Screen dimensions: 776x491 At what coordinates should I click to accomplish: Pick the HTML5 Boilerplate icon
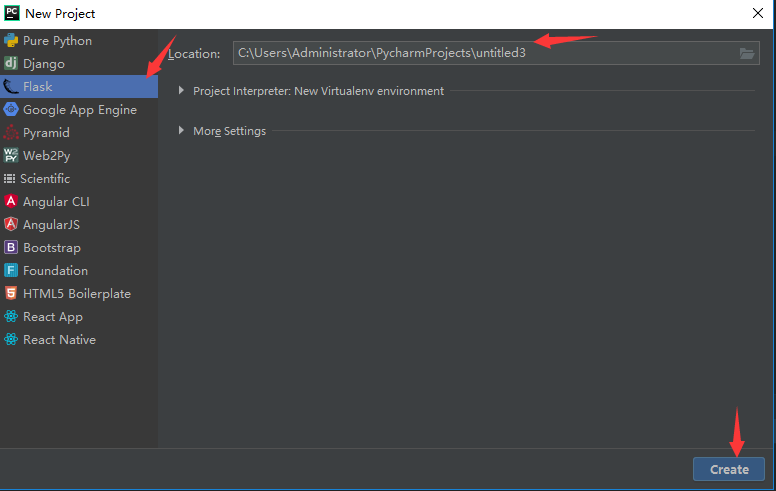[11, 293]
